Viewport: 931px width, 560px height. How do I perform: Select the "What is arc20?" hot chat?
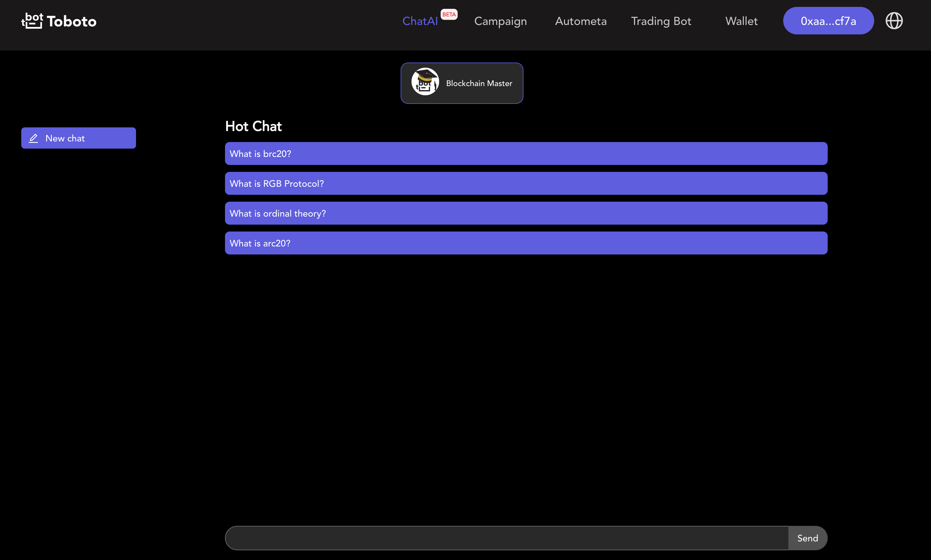point(526,243)
